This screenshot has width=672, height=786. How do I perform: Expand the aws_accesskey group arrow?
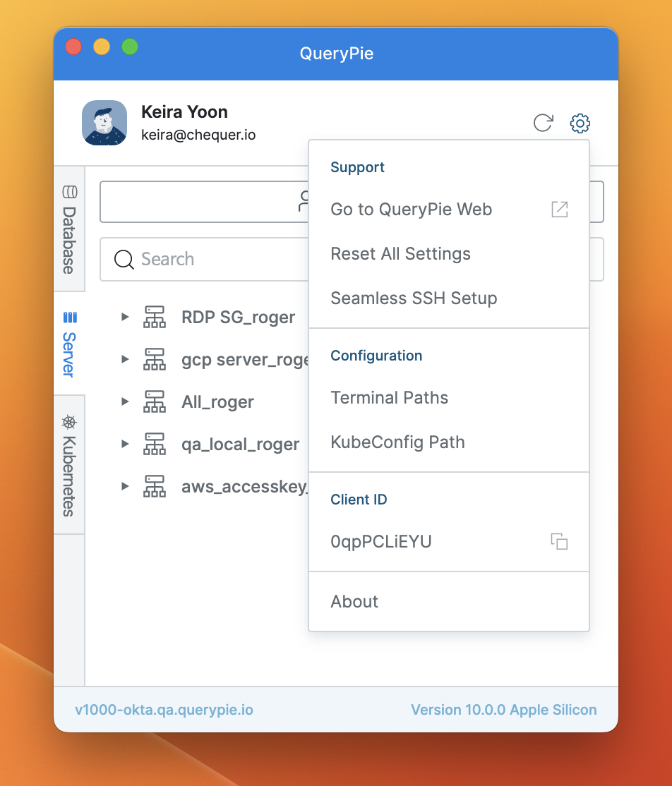(125, 486)
